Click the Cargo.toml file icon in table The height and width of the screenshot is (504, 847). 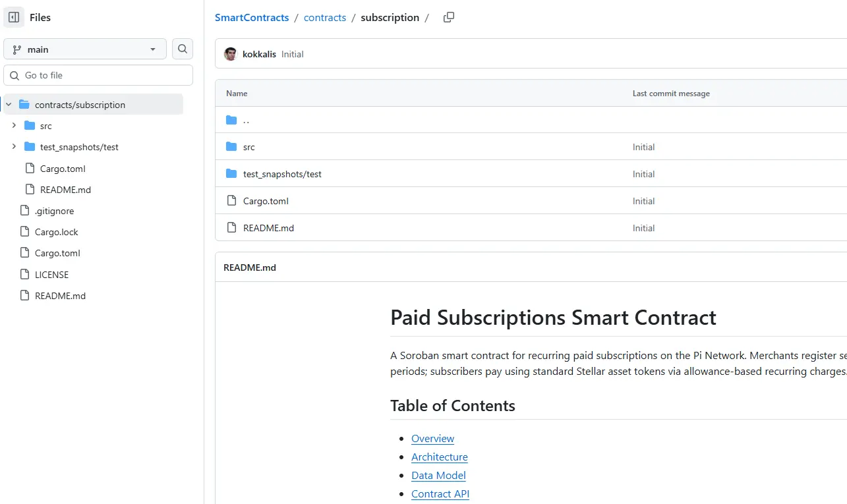click(x=231, y=201)
